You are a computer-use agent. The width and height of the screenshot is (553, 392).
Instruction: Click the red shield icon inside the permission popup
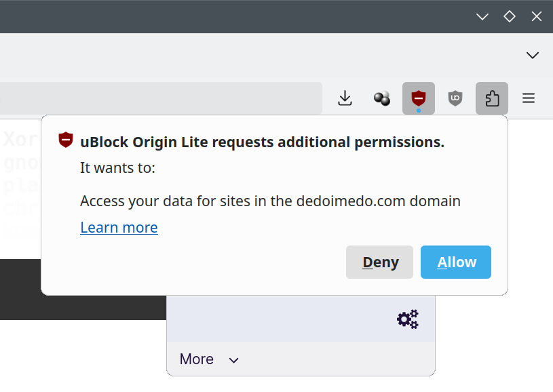pyautogui.click(x=65, y=140)
